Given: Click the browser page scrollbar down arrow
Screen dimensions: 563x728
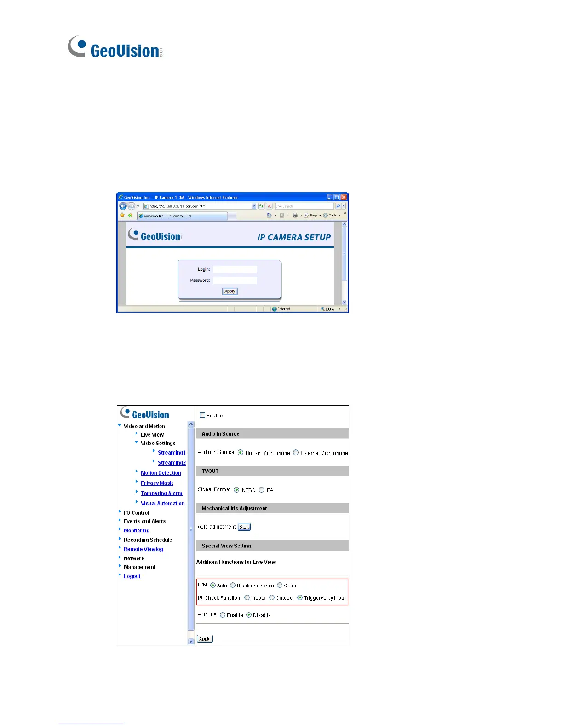Looking at the screenshot, I should (x=345, y=302).
